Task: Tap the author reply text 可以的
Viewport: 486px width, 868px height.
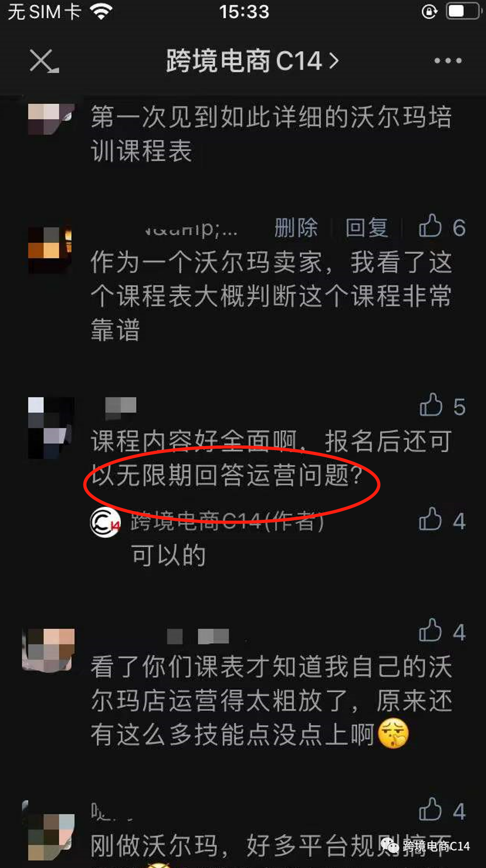Action: 168,556
